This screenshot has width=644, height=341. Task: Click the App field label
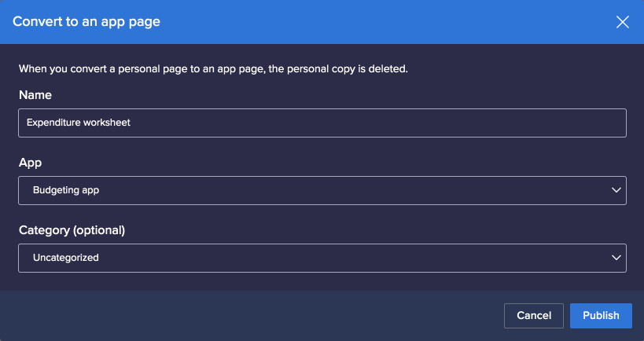pos(31,163)
